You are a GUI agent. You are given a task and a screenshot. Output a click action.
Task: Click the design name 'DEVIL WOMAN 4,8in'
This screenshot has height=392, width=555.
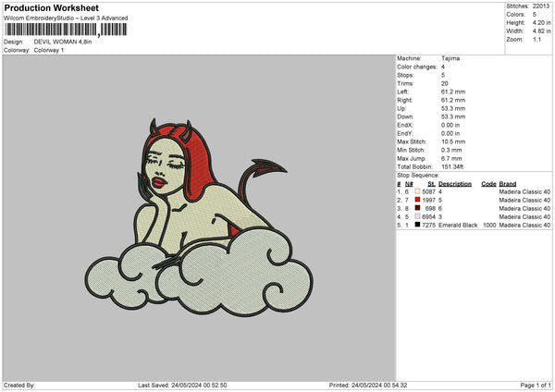(63, 42)
